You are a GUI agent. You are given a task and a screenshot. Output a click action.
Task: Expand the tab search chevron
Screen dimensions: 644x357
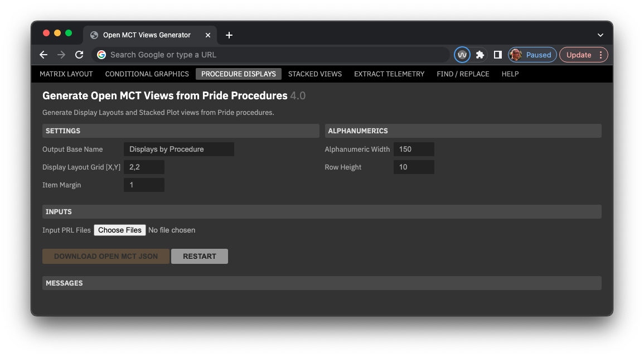click(600, 35)
